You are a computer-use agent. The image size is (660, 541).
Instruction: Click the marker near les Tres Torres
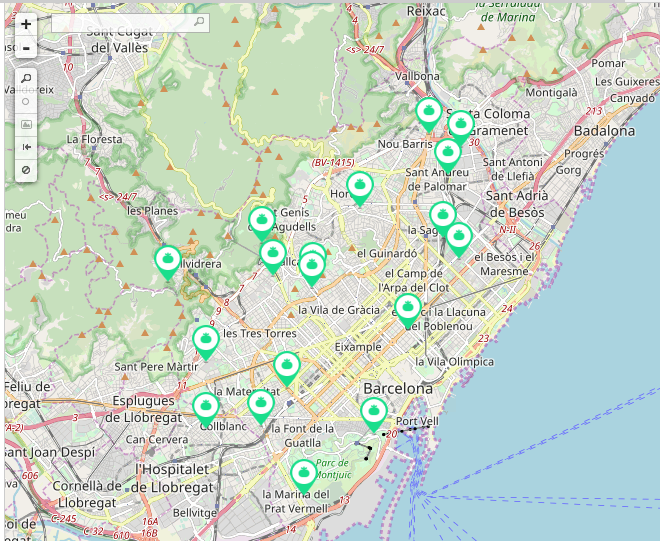tap(206, 341)
